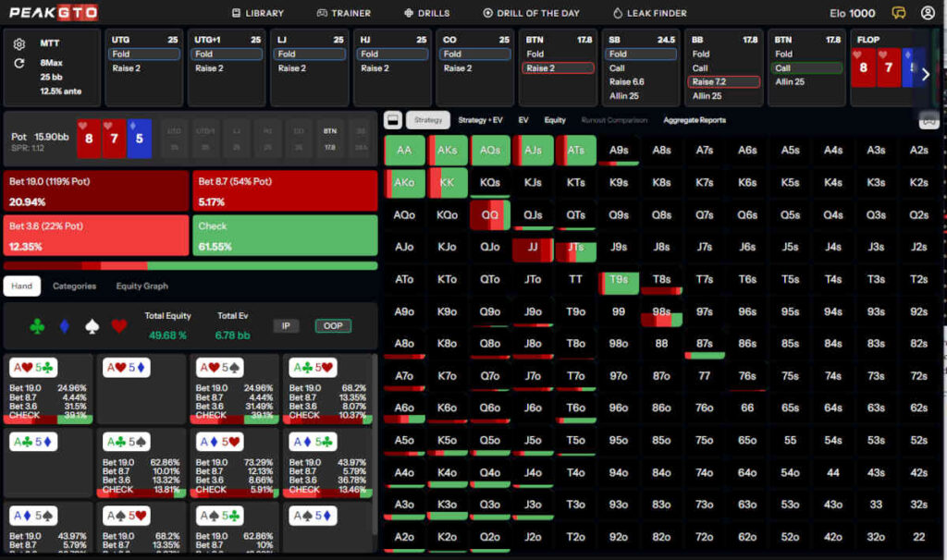Open the settings gear beside MTT

coord(19,44)
